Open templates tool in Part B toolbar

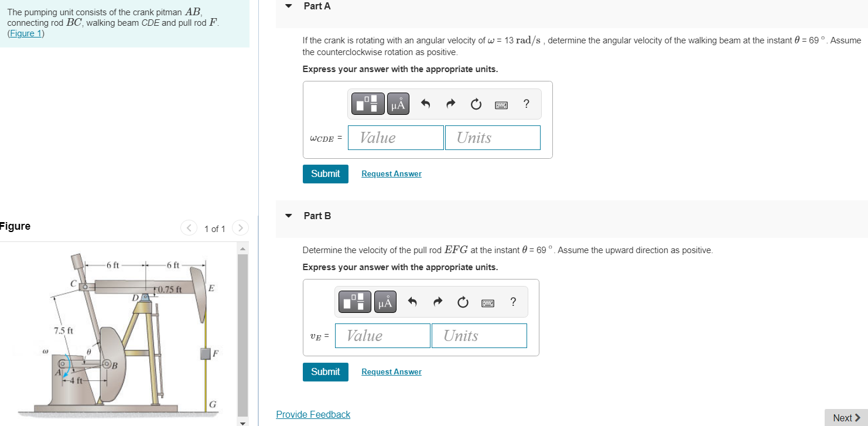click(x=356, y=302)
